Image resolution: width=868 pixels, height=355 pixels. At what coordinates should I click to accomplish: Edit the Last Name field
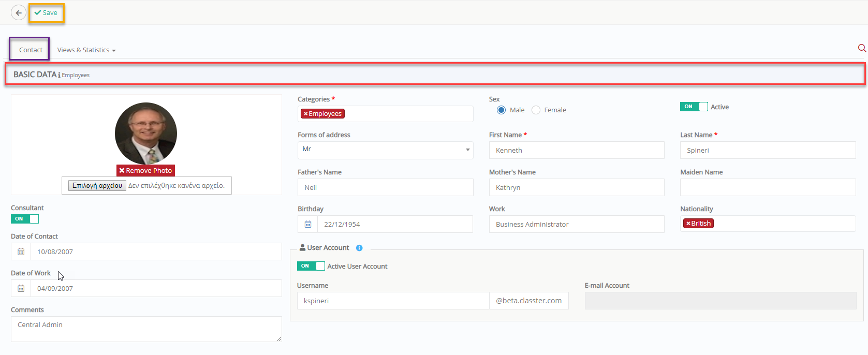tap(768, 150)
